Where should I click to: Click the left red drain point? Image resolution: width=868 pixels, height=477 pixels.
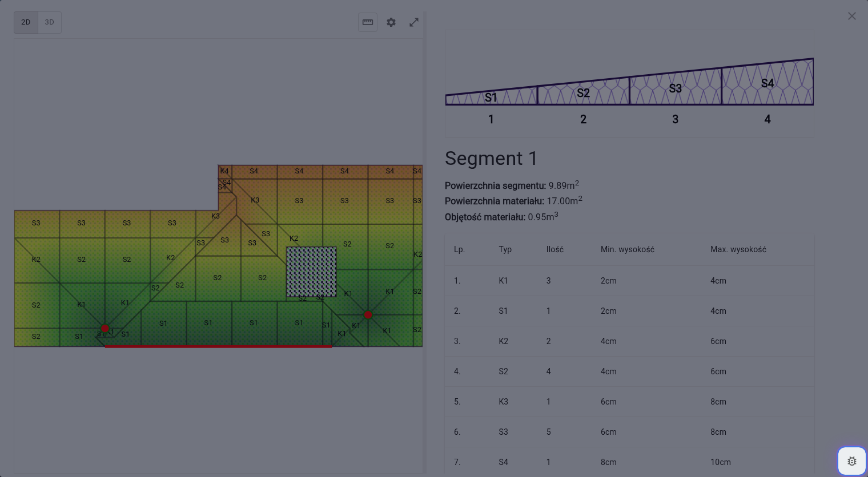[105, 329]
